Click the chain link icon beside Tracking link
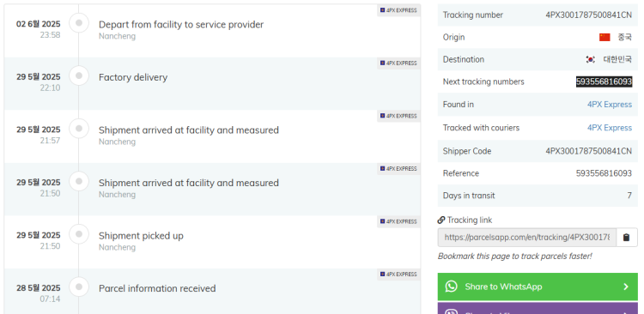 441,220
